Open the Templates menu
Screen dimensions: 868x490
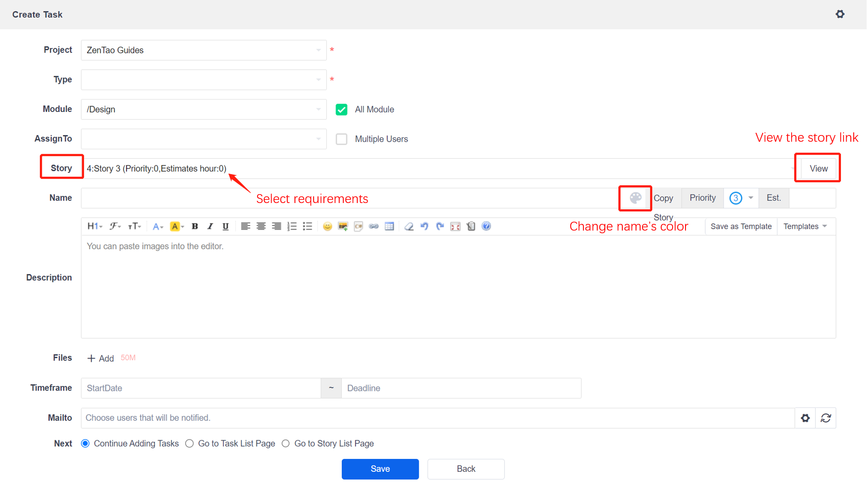pos(805,227)
